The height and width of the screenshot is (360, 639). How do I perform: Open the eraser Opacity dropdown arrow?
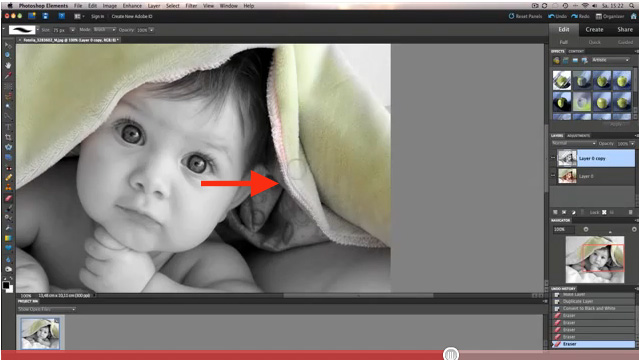151,30
